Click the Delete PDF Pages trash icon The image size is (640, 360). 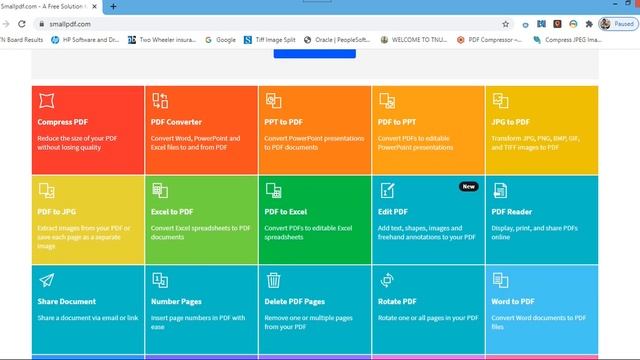[273, 280]
